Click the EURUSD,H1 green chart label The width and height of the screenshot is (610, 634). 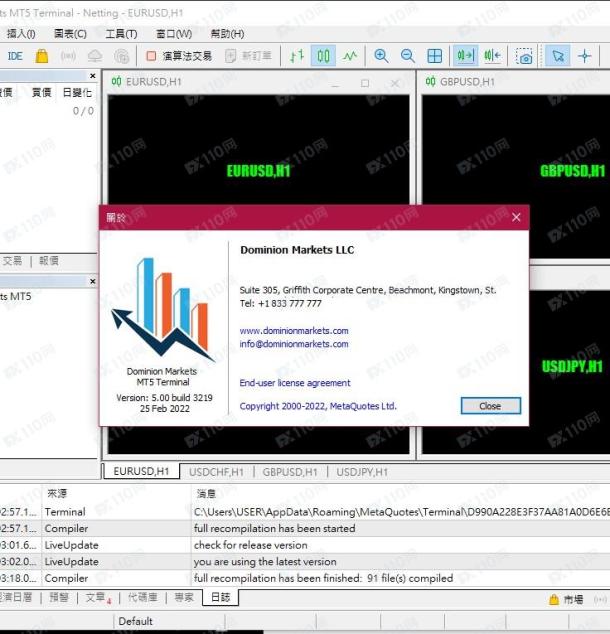259,171
